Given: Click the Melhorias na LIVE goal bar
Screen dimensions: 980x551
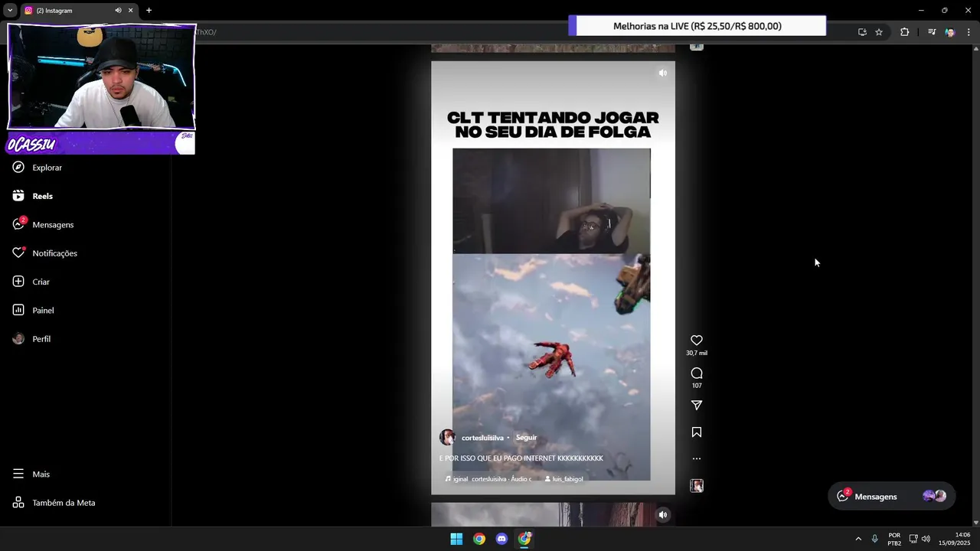Looking at the screenshot, I should (x=697, y=26).
